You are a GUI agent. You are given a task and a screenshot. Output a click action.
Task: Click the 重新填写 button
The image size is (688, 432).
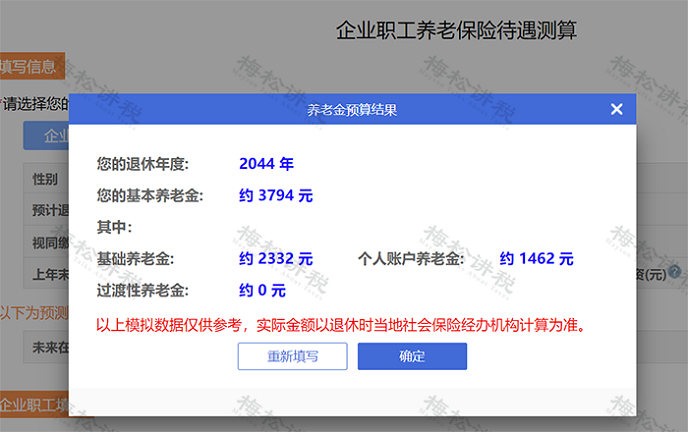(292, 357)
